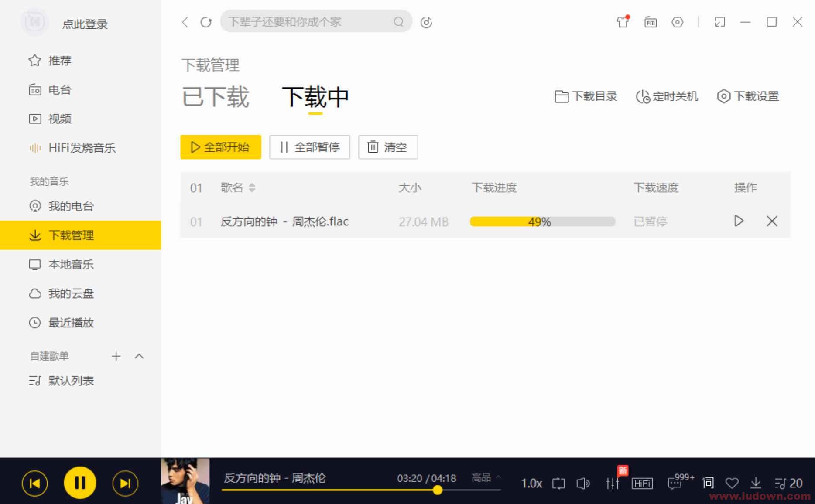Image resolution: width=815 pixels, height=504 pixels.
Task: Click the 已暂停 status text
Action: pos(650,221)
